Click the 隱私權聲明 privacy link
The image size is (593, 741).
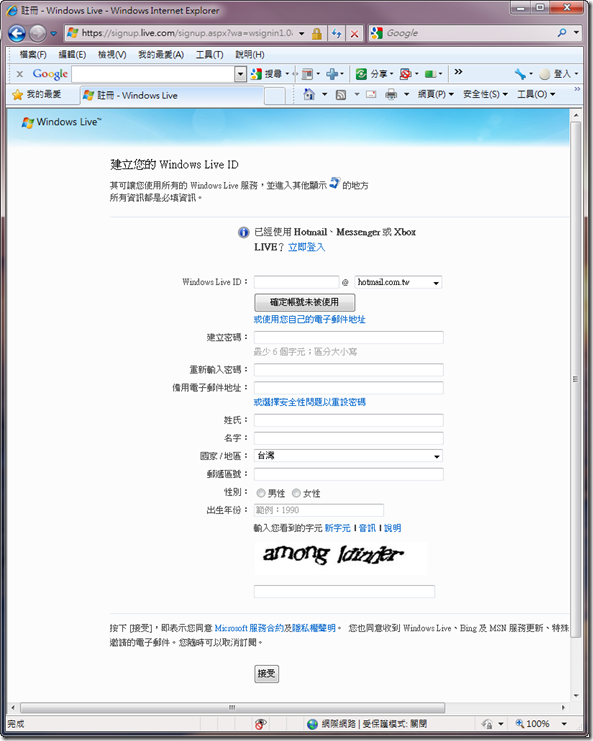313,628
